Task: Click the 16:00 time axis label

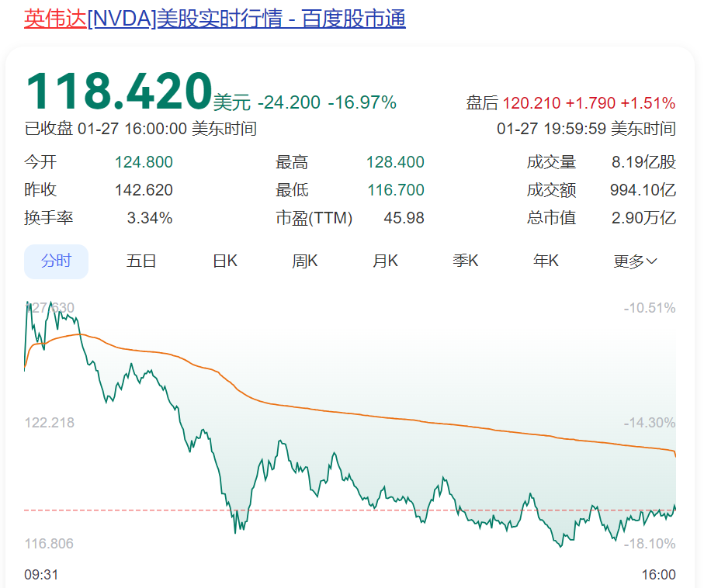Action: click(x=659, y=575)
